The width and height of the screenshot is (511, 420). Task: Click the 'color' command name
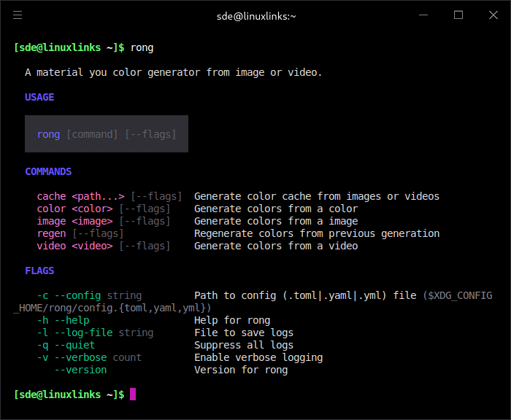[x=51, y=209]
